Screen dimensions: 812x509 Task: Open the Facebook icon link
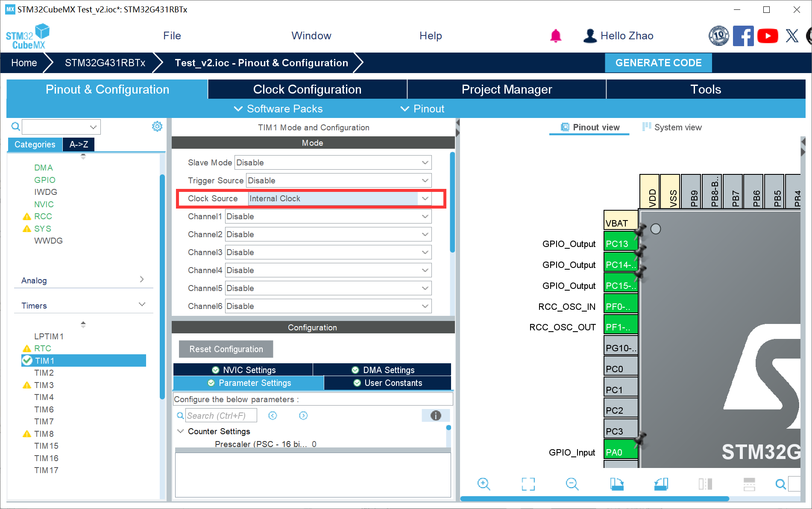[x=743, y=36]
